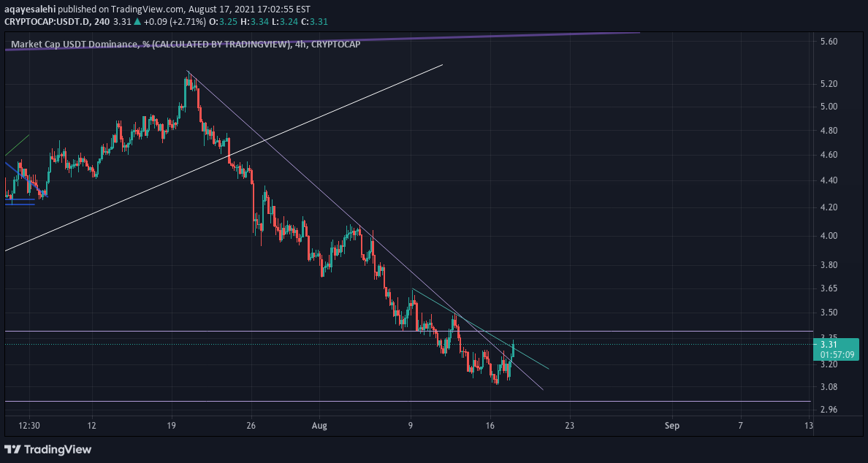Click the 3.80 price axis label
This screenshot has width=868, height=463.
(828, 265)
